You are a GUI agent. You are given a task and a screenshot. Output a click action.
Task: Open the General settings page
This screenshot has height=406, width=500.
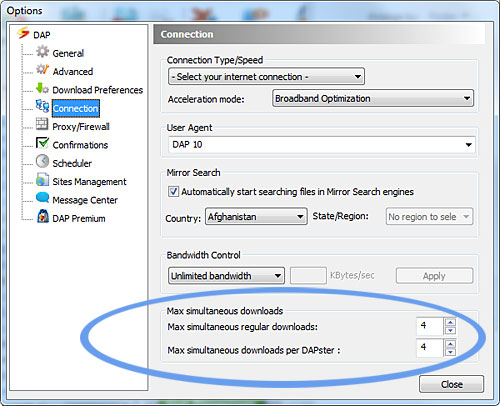click(x=68, y=53)
